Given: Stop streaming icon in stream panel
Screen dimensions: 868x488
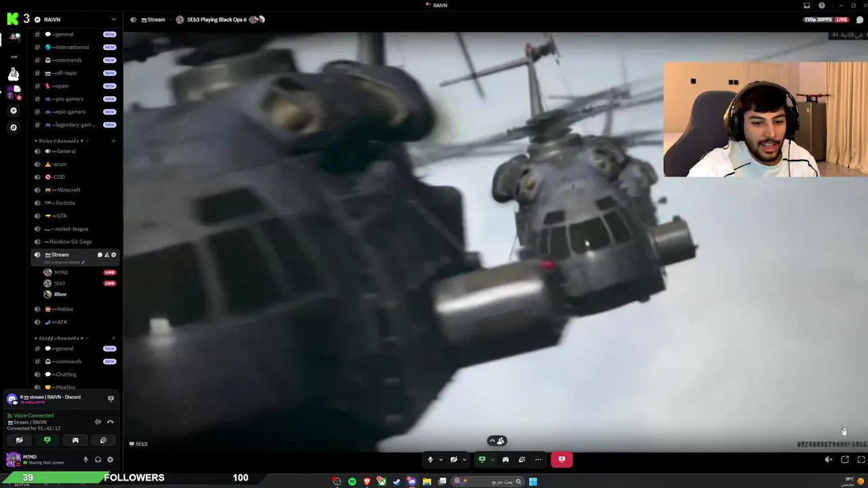Looking at the screenshot, I should (x=111, y=399).
